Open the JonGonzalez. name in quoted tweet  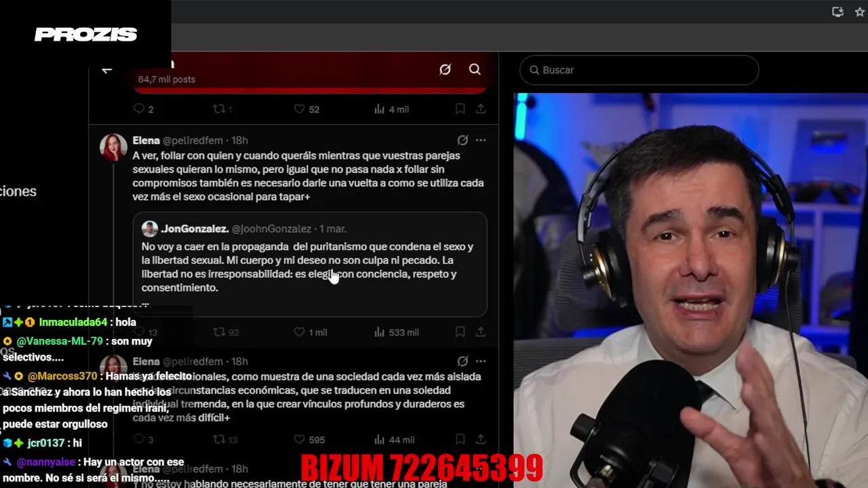click(x=195, y=228)
